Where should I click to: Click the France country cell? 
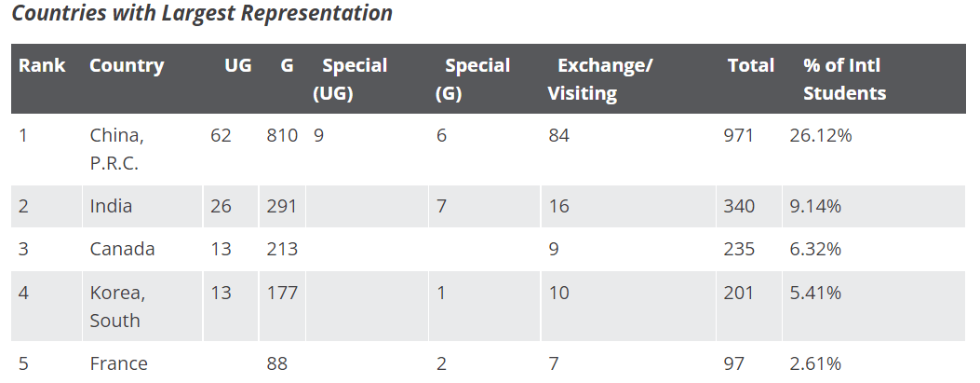[118, 363]
